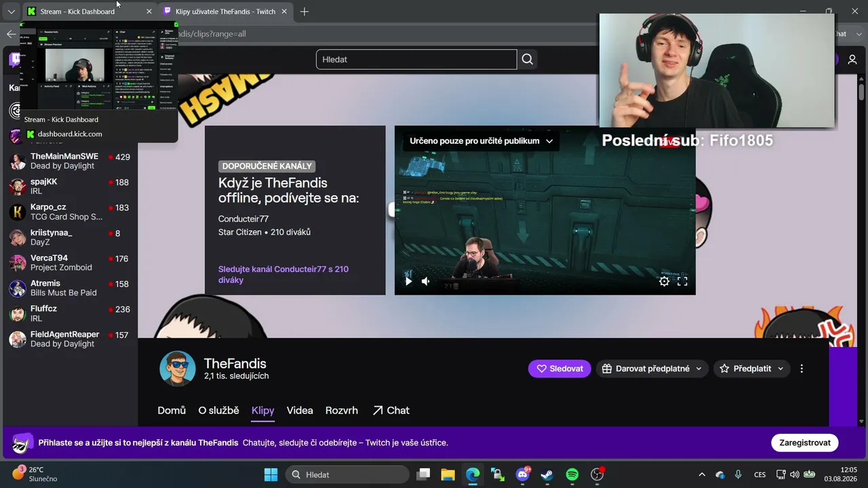Click the Twitch search magnifier button
The height and width of the screenshot is (488, 868).
click(527, 60)
